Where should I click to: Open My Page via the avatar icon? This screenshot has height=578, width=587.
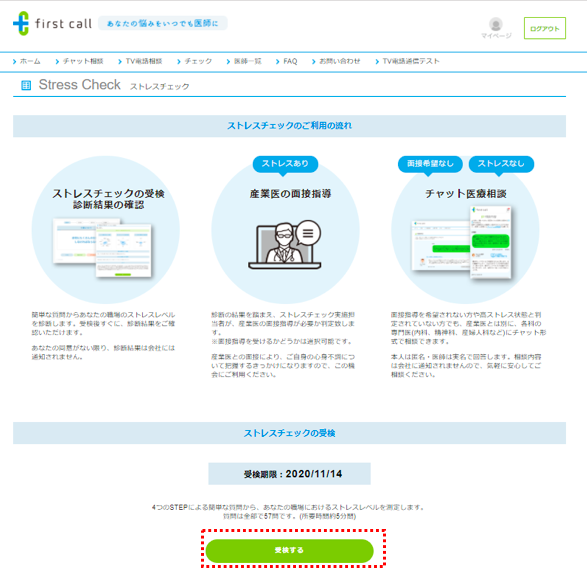pos(496,24)
